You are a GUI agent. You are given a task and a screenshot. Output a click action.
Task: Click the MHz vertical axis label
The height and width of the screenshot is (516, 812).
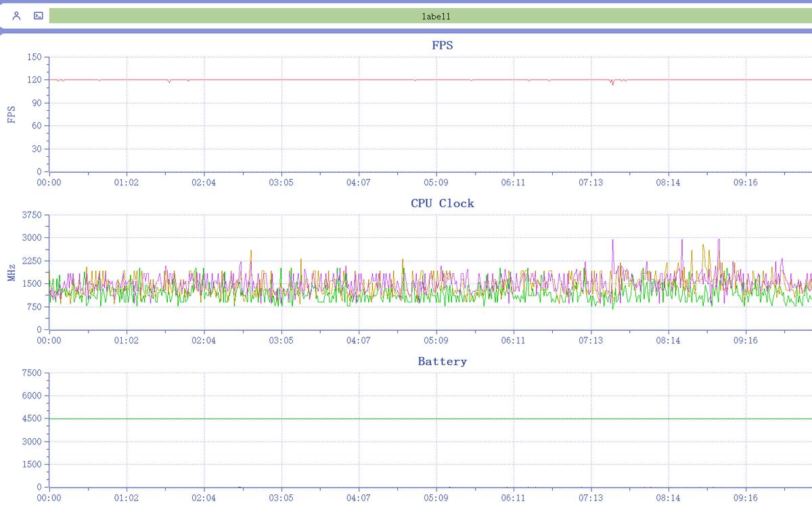tap(12, 273)
